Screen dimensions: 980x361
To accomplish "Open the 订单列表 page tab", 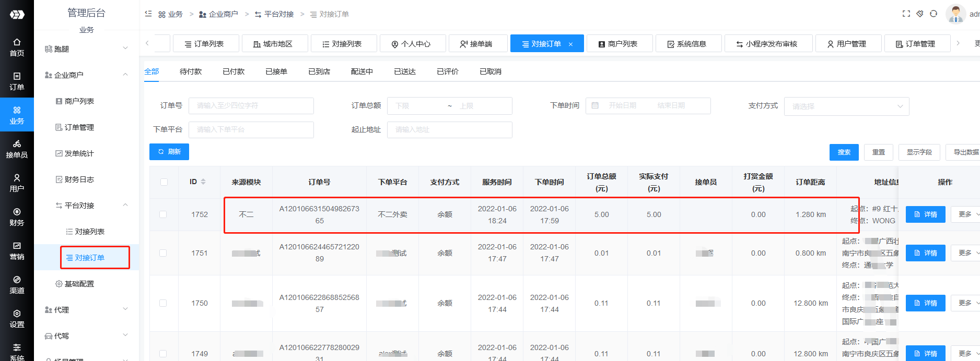I will (x=206, y=44).
